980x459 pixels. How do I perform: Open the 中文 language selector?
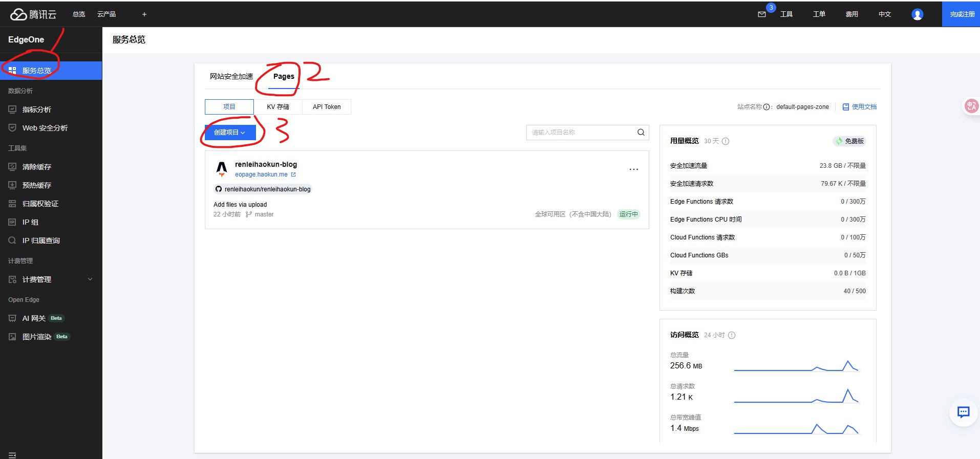pos(884,14)
